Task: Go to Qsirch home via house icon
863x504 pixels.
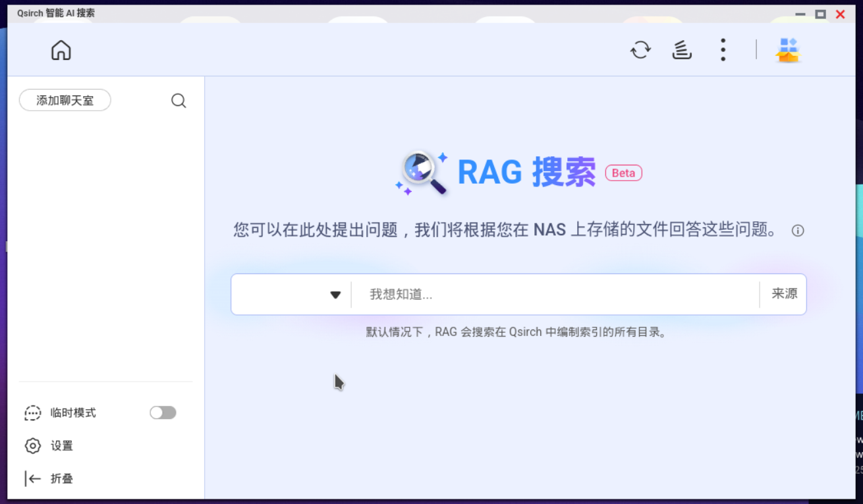Action: (x=61, y=50)
